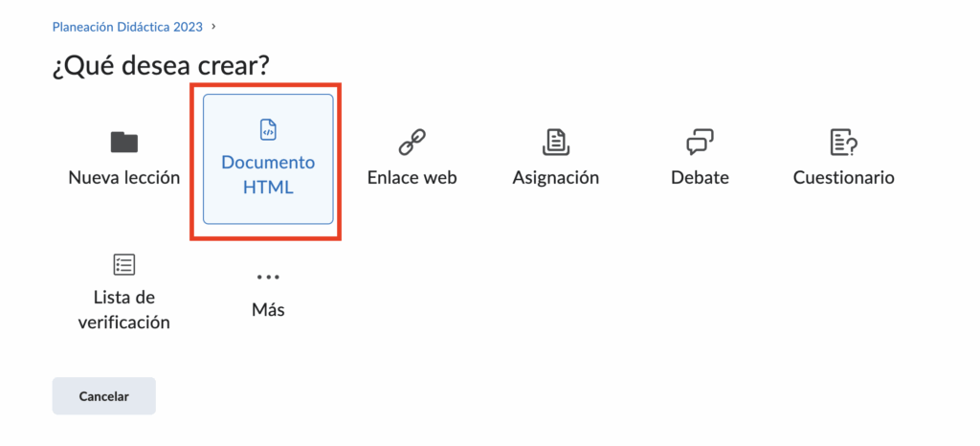Click the three-dots Más icon
Image resolution: width=980 pixels, height=446 pixels.
[x=268, y=277]
